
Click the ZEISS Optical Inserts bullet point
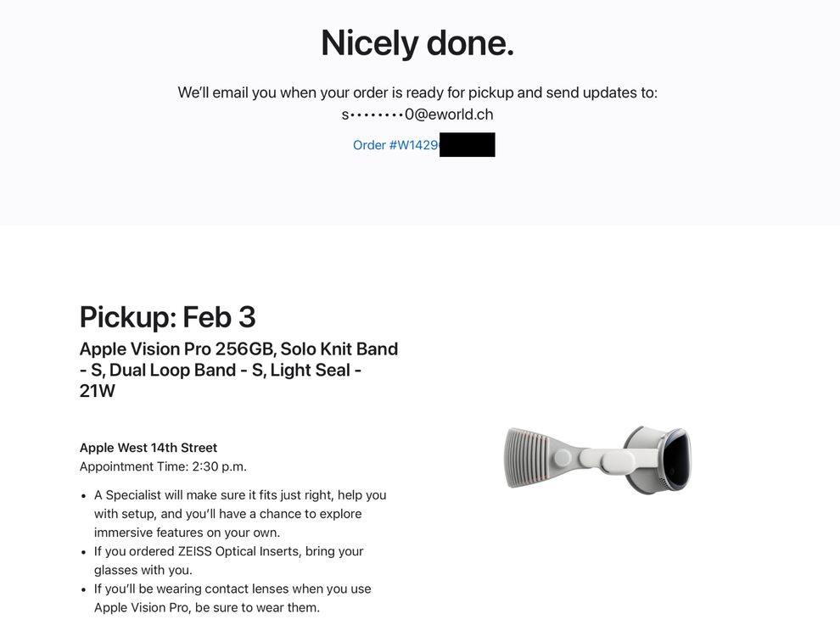229,561
